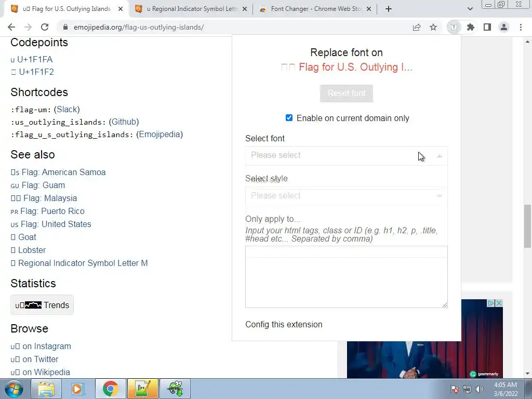Click the Font Changer extension icon

pyautogui.click(x=454, y=27)
